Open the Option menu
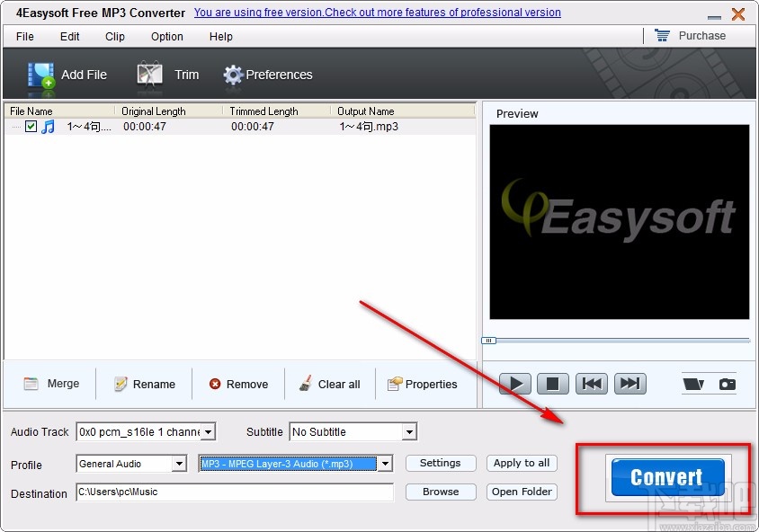Viewport: 759px width, 532px height. coord(166,37)
